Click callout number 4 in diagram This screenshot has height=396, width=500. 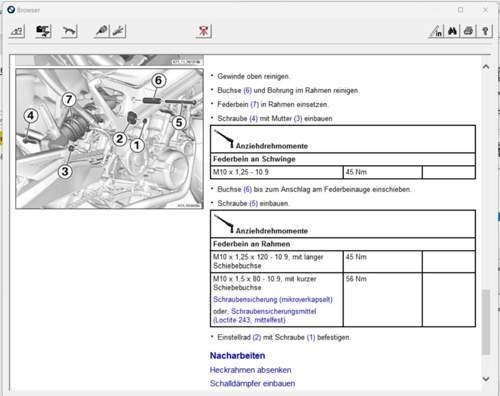[x=31, y=116]
